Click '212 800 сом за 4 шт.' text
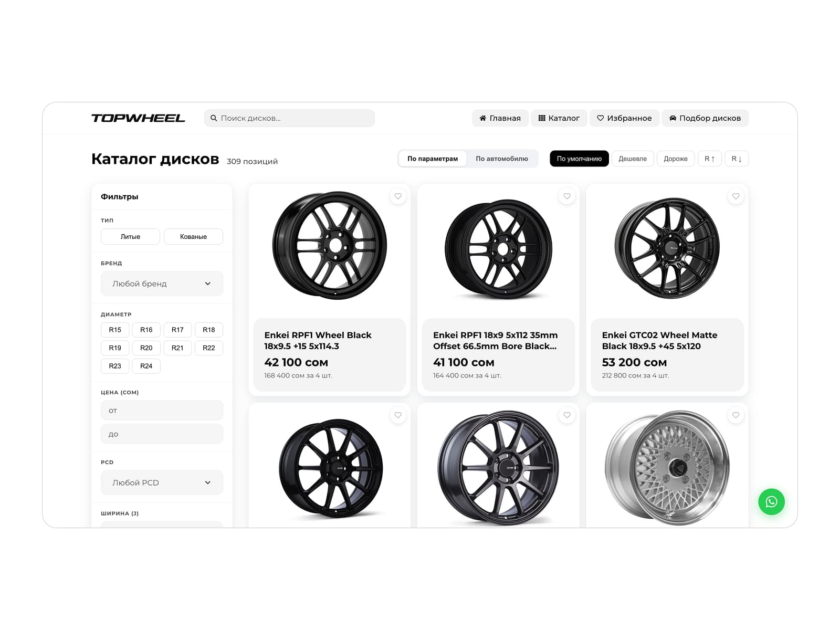 click(635, 375)
